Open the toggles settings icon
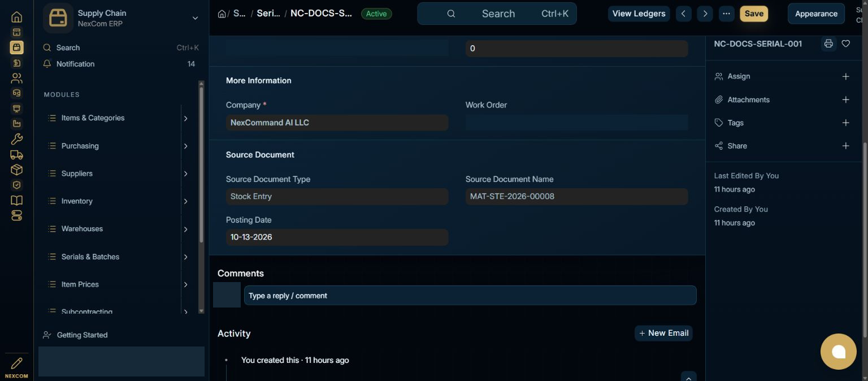Image resolution: width=868 pixels, height=381 pixels. coord(16,215)
